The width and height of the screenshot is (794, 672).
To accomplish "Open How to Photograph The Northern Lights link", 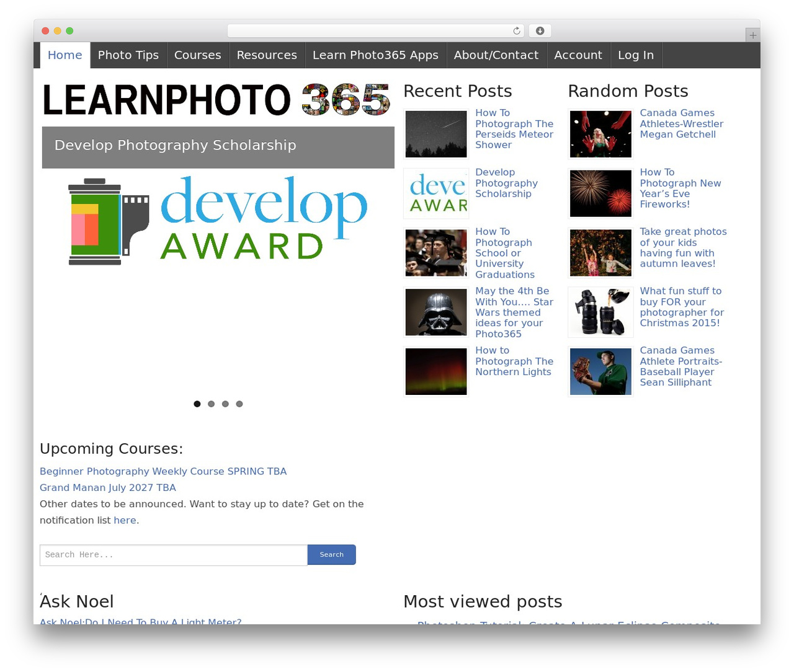I will (x=514, y=361).
